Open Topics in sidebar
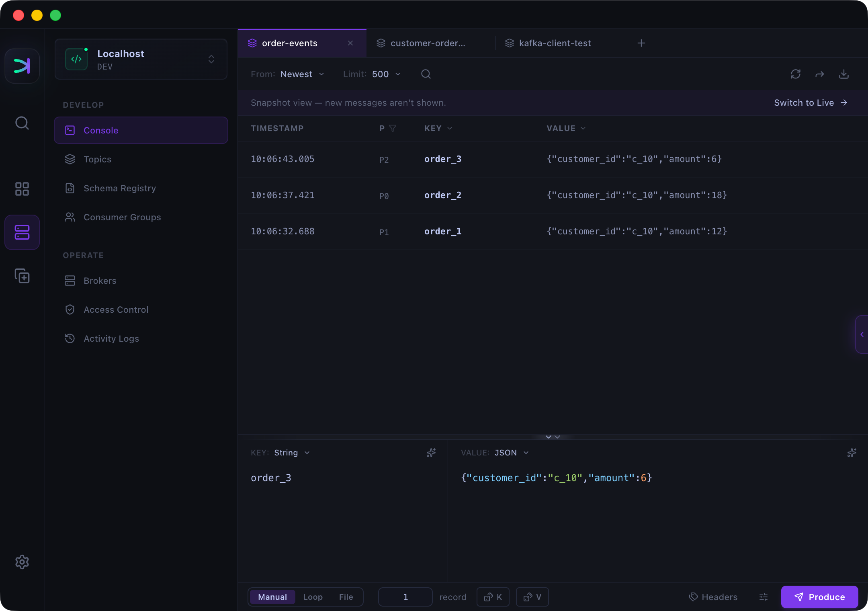Screen dimensions: 868x611 tap(141, 159)
